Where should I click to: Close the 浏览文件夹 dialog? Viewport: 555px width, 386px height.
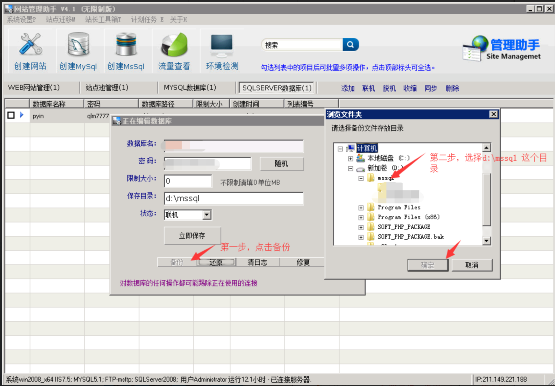pos(493,114)
